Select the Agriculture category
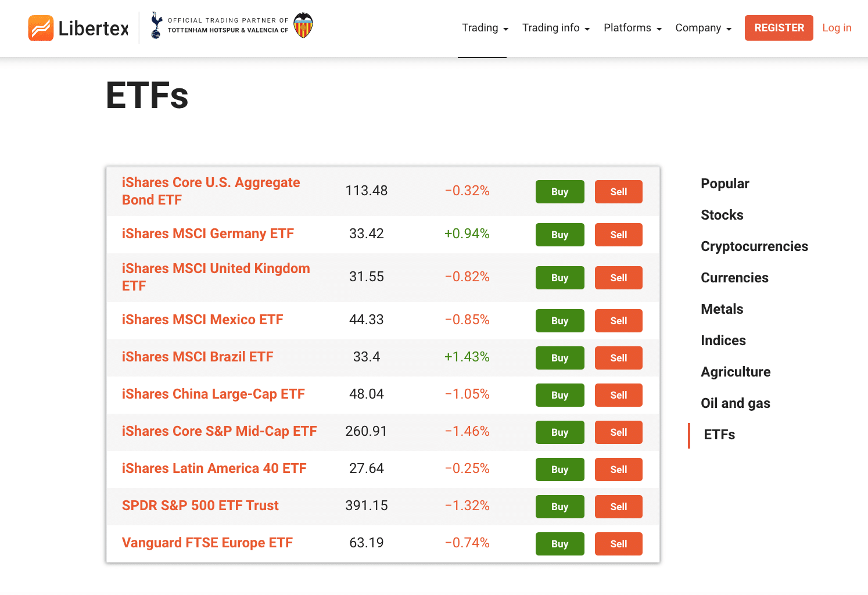Viewport: 868px width, 595px height. point(736,372)
